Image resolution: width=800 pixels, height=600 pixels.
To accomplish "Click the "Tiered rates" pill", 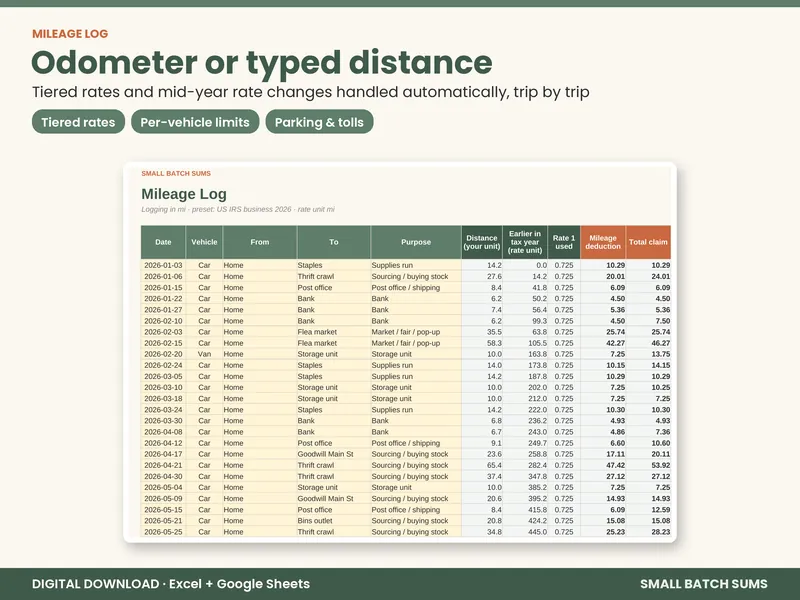I will [x=78, y=122].
